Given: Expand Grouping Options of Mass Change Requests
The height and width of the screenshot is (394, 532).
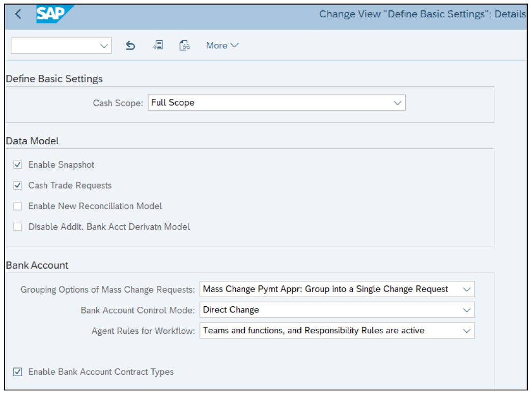Looking at the screenshot, I should coord(466,289).
